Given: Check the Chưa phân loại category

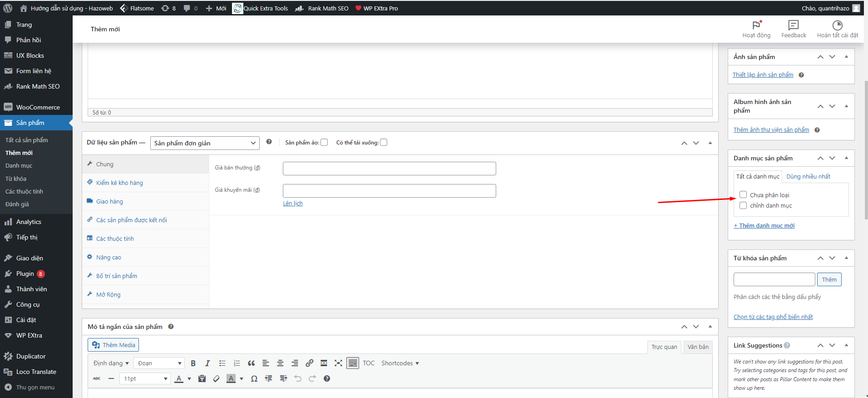Looking at the screenshot, I should pos(743,195).
